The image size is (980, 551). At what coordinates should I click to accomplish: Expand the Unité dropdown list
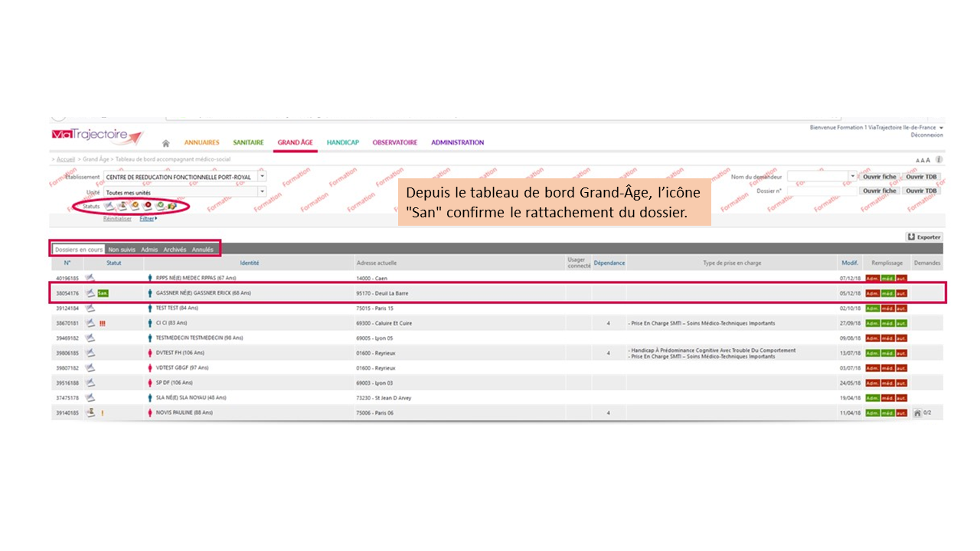pos(262,192)
